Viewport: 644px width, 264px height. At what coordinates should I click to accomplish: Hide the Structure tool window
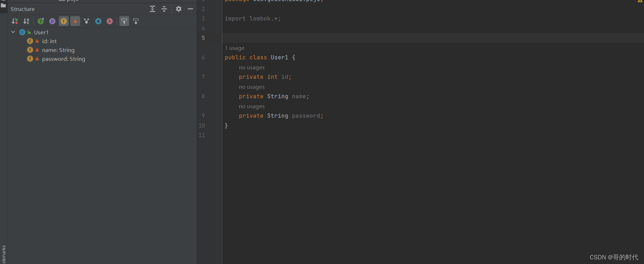(x=190, y=9)
